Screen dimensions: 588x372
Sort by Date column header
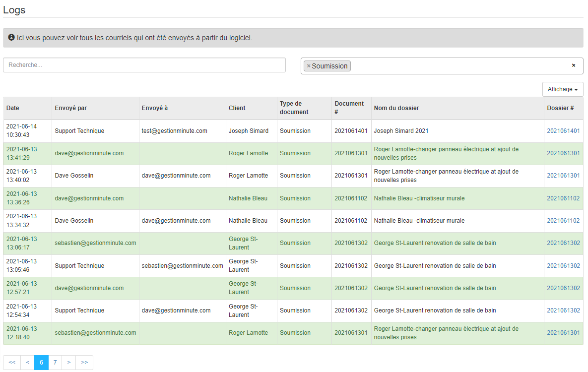13,108
